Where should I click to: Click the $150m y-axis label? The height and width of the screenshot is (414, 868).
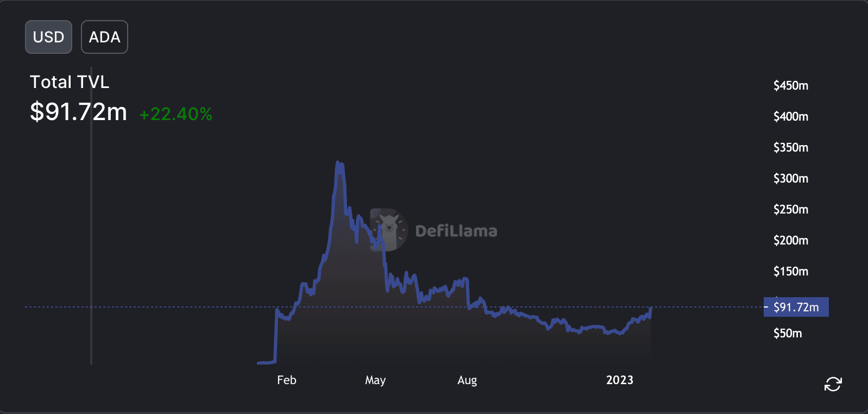[x=791, y=271]
